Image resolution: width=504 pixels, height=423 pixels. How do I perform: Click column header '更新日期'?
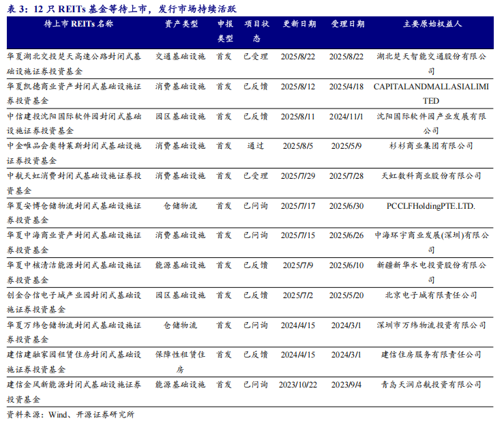pos(299,24)
